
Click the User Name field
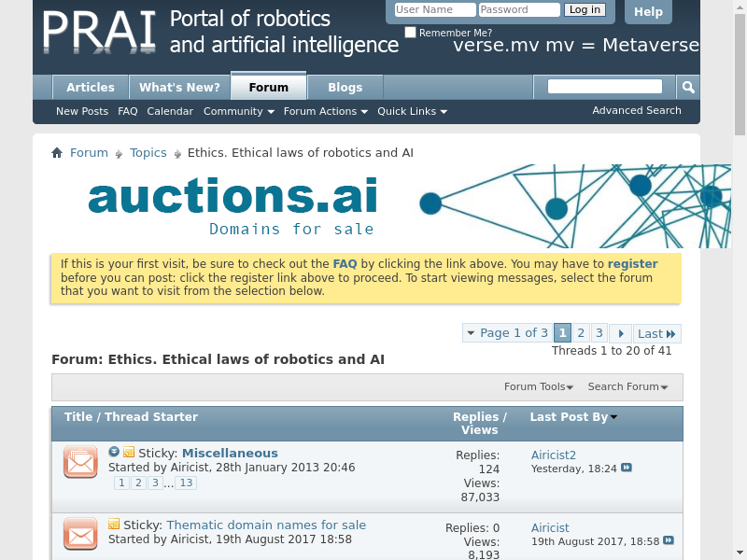pyautogui.click(x=435, y=9)
